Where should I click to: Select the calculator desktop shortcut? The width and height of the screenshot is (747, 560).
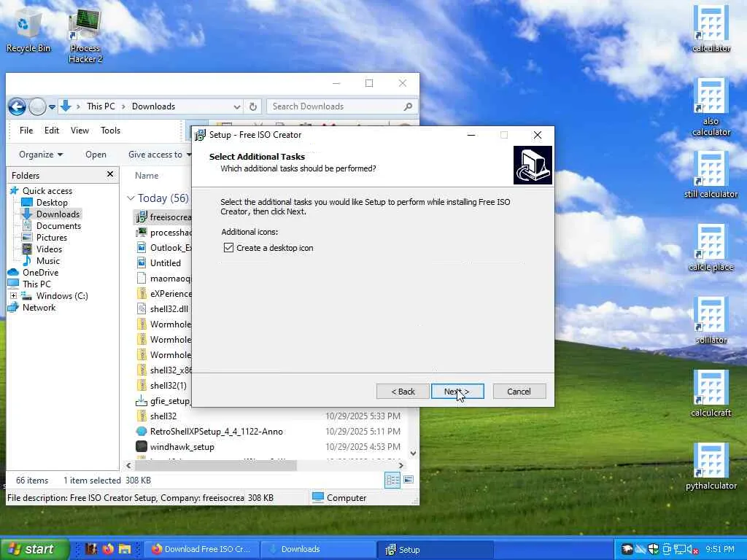coord(711,28)
